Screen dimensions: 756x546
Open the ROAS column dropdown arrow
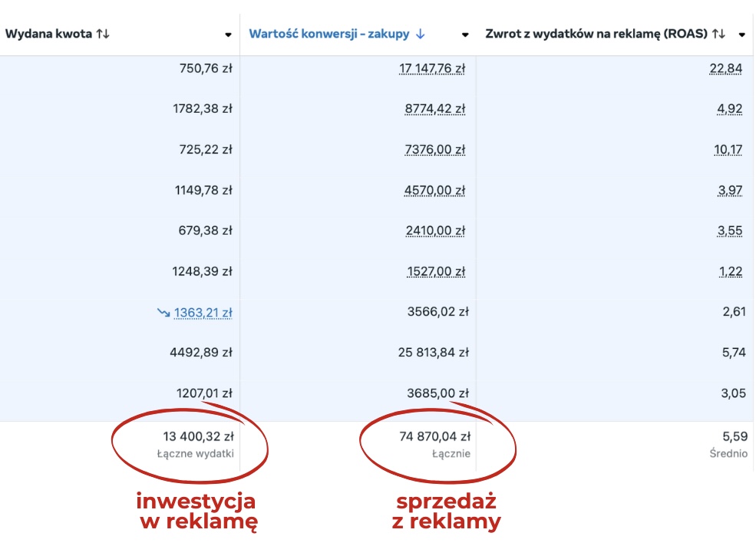(x=742, y=35)
